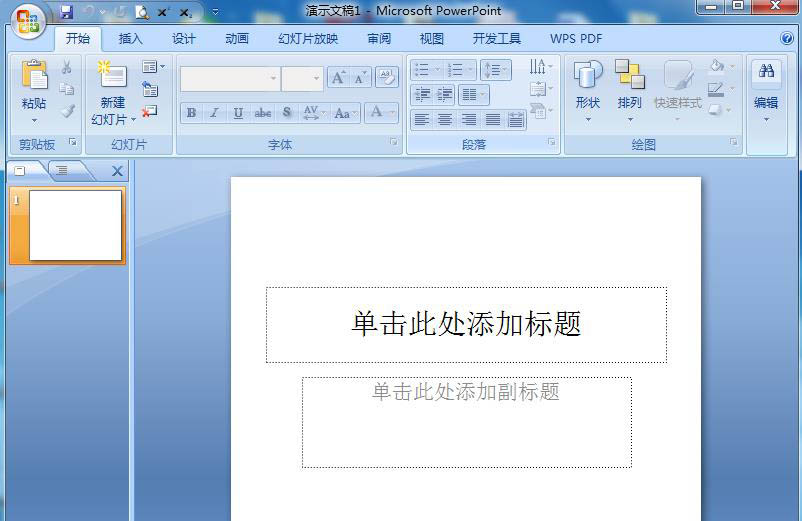Viewport: 802px width, 521px height.
Task: Open the 排列 arrange menu
Action: (630, 91)
